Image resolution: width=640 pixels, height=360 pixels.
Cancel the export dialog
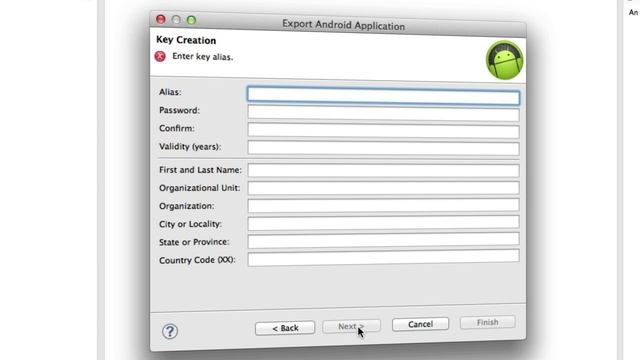click(x=420, y=324)
